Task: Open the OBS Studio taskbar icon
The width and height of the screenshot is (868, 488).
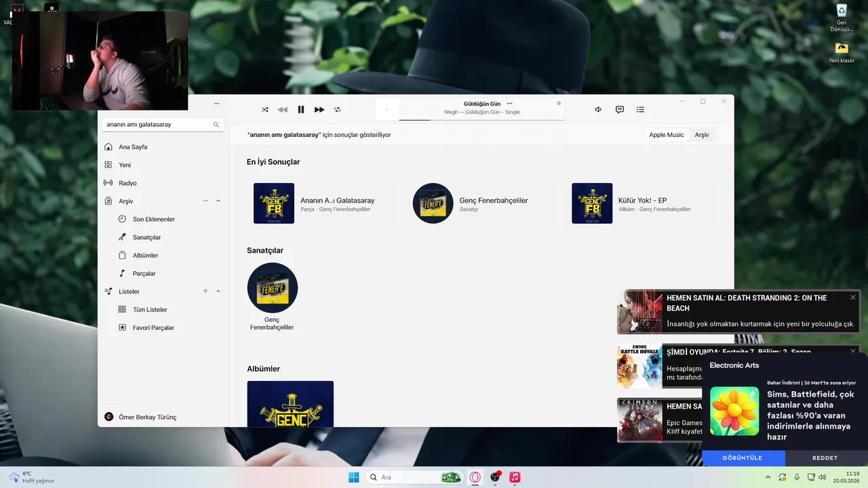Action: pyautogui.click(x=495, y=477)
